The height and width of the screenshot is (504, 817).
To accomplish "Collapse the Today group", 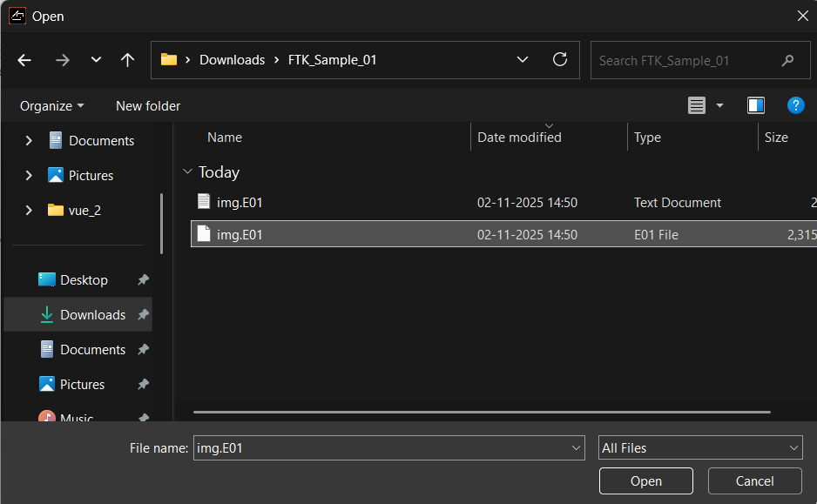I will (x=187, y=171).
